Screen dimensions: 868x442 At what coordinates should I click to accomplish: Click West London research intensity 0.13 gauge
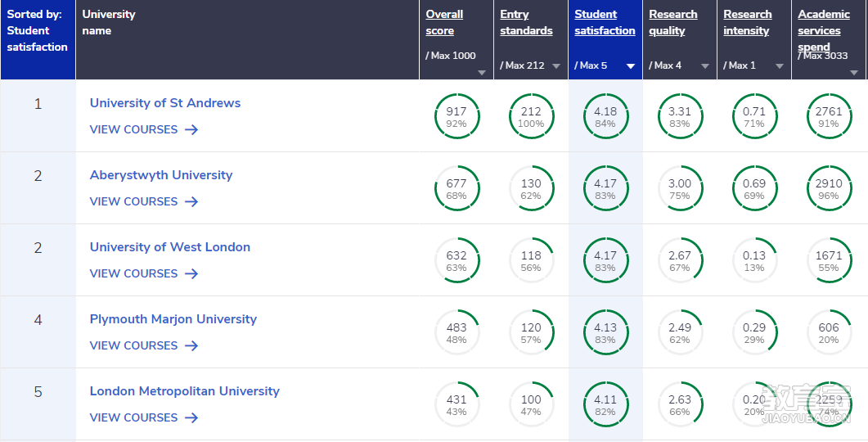(754, 260)
